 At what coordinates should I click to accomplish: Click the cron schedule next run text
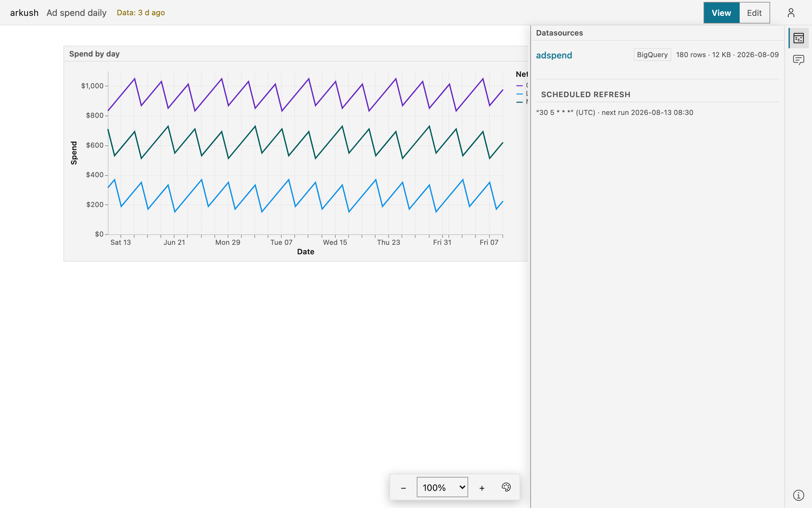click(614, 112)
